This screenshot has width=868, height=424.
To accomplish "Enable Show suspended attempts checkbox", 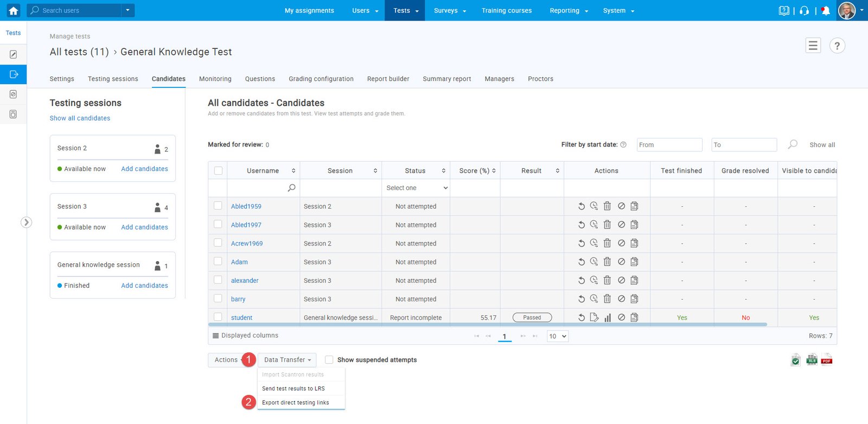I will point(329,360).
